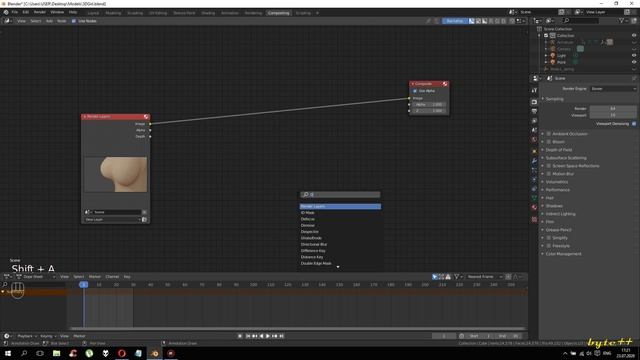Open the Render properties tab

[534, 102]
